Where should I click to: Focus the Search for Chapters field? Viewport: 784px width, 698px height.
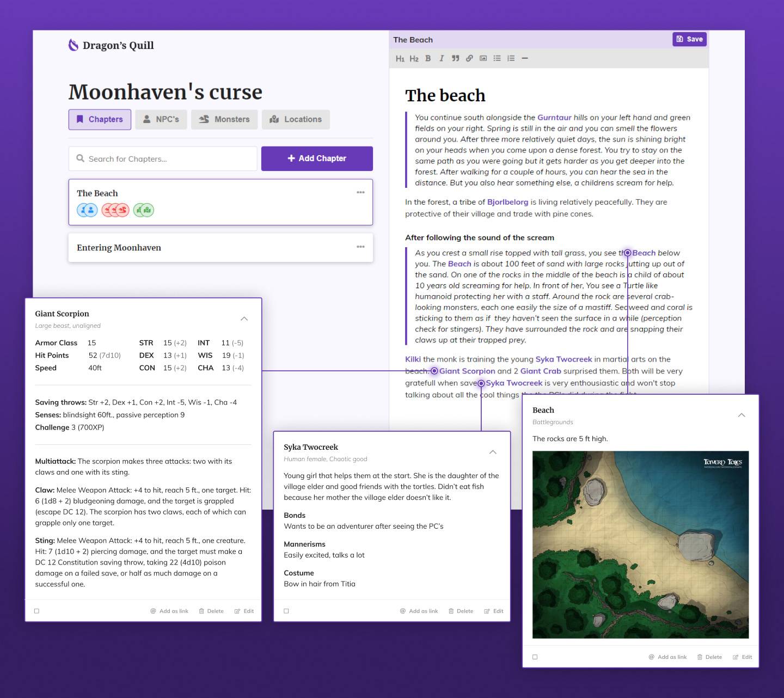coord(163,158)
